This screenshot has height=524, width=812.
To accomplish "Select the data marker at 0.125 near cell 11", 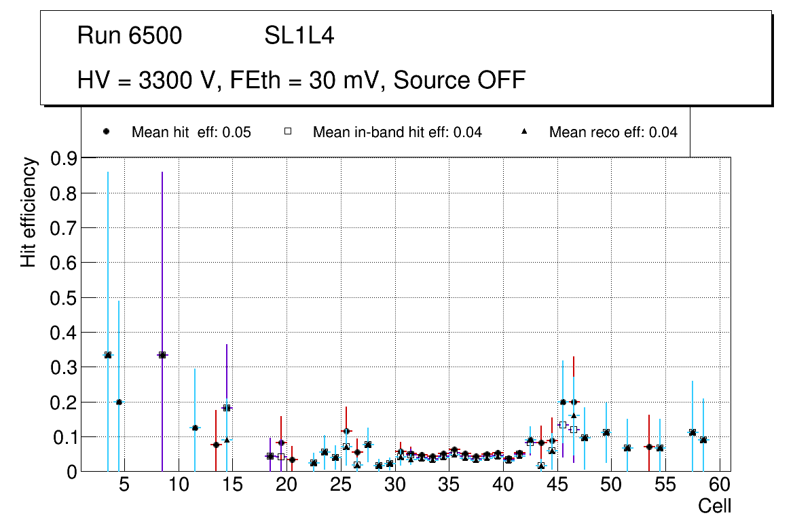I will 195,428.
